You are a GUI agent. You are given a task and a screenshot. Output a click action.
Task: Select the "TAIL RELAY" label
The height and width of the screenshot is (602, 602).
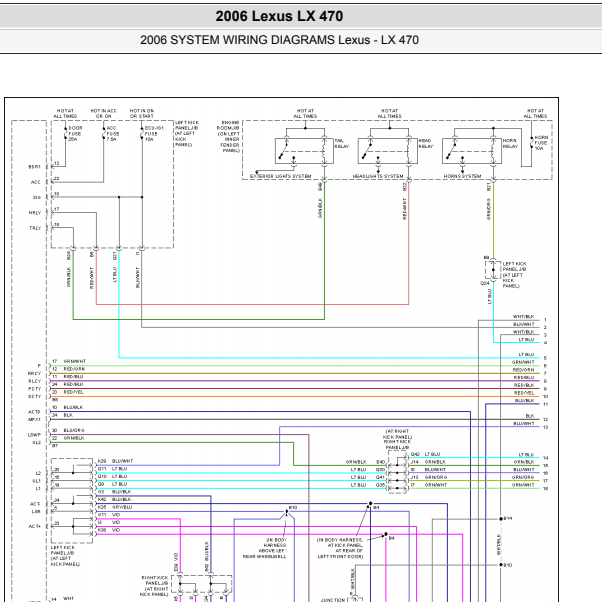tap(342, 144)
